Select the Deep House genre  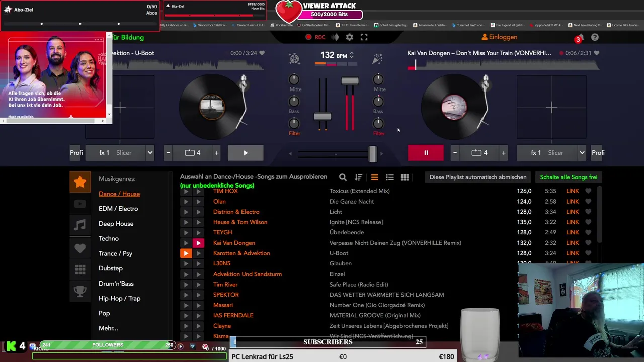tap(116, 224)
